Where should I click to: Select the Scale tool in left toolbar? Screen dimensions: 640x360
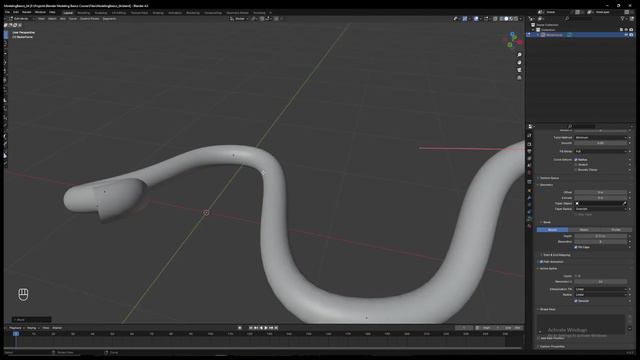coord(6,71)
